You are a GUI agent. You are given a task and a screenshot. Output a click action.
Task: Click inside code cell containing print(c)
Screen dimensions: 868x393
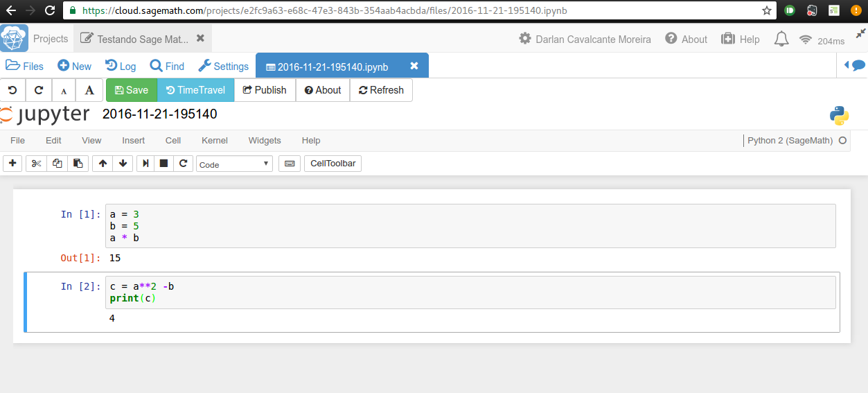[470, 292]
